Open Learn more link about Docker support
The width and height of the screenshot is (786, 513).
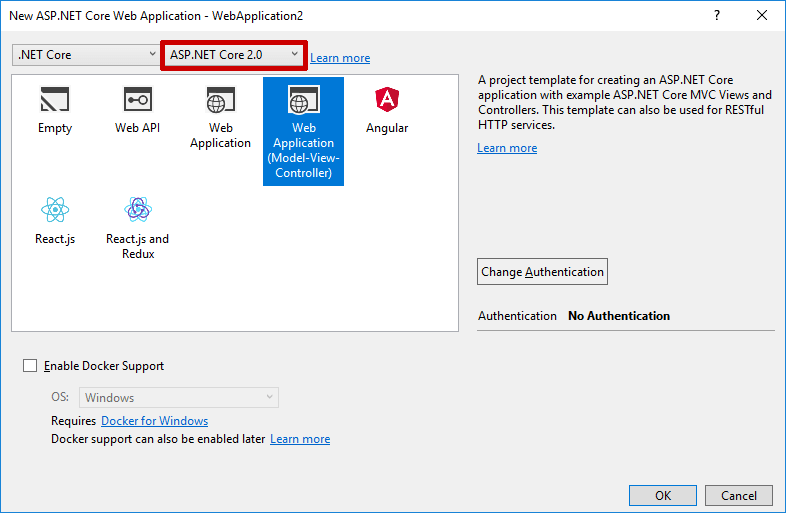coord(300,439)
